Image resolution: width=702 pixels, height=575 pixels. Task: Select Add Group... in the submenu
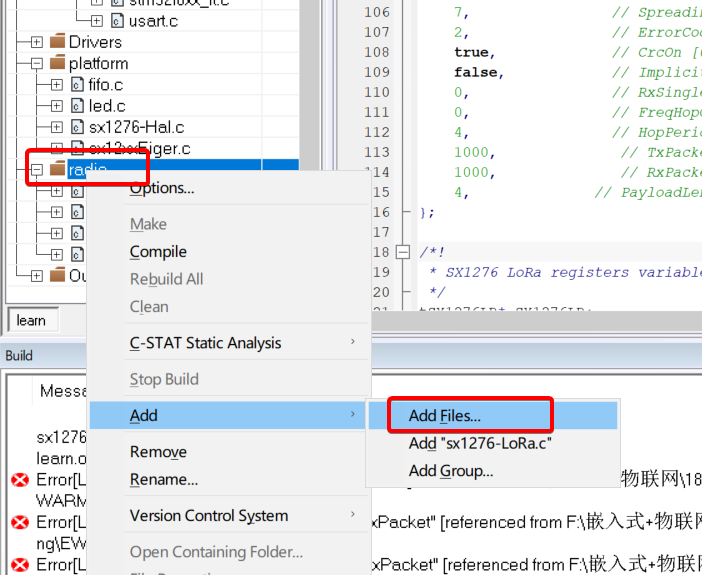(450, 471)
